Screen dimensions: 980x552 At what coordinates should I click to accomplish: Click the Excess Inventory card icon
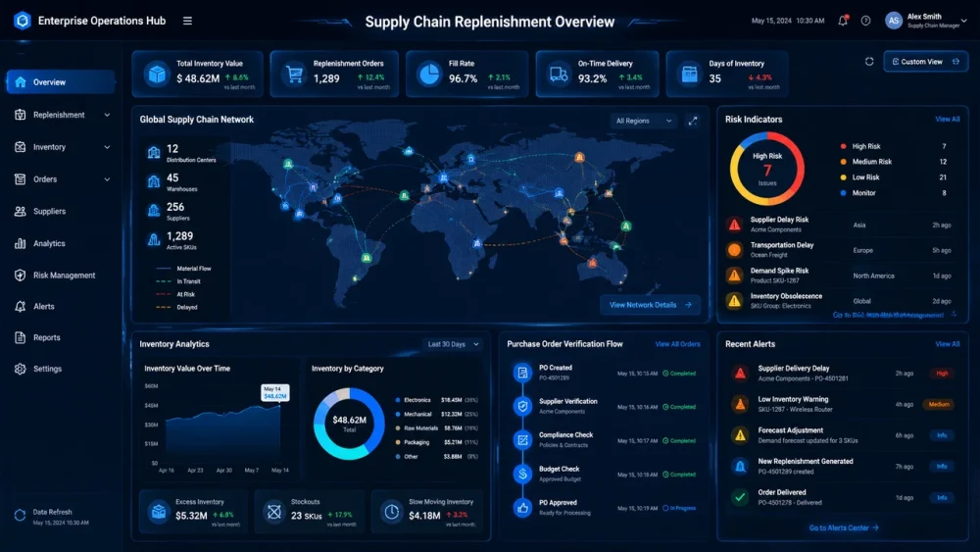pyautogui.click(x=159, y=512)
